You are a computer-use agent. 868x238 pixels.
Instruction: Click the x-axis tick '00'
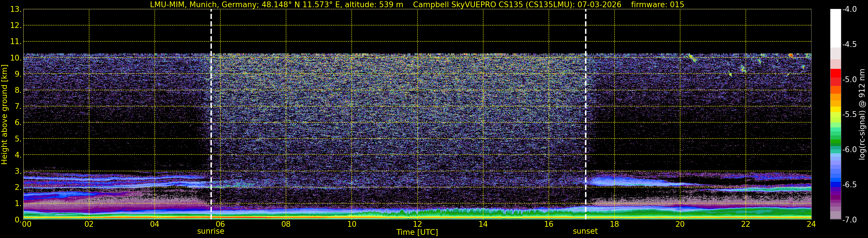coord(26,224)
